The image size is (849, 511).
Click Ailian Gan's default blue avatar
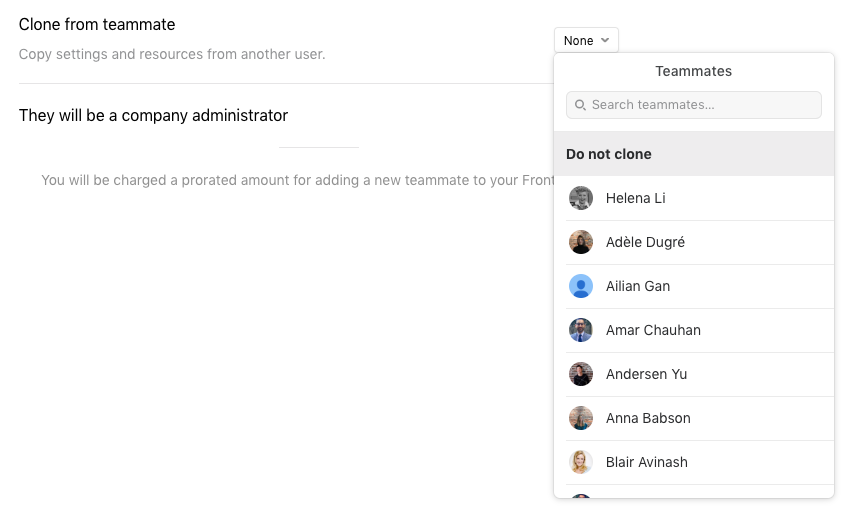[581, 286]
